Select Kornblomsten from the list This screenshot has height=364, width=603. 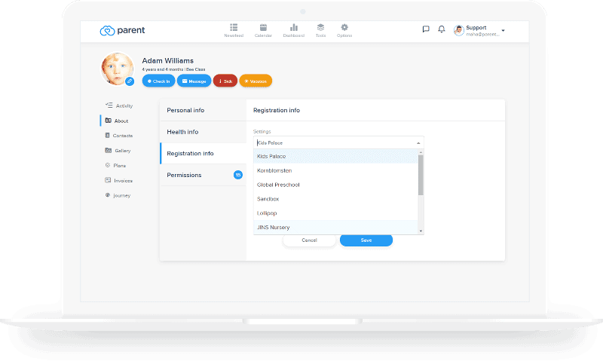335,170
